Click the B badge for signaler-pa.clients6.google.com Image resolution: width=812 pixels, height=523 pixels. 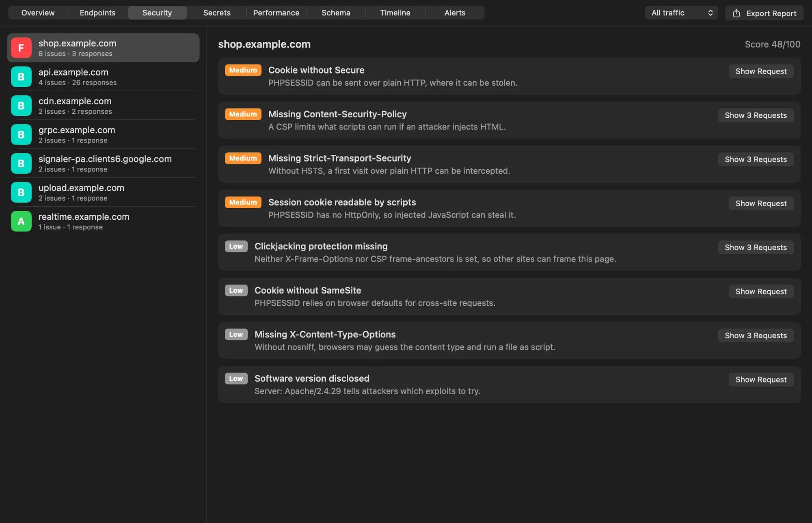tap(21, 163)
